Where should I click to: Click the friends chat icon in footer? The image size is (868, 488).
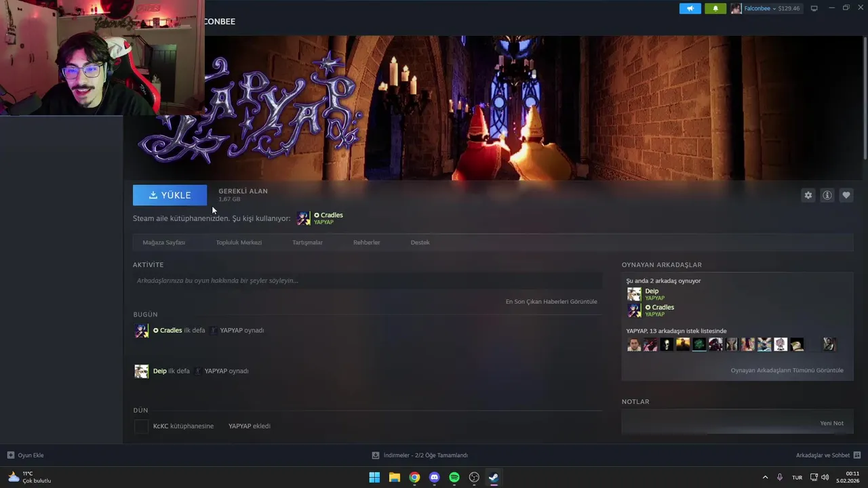(x=857, y=455)
